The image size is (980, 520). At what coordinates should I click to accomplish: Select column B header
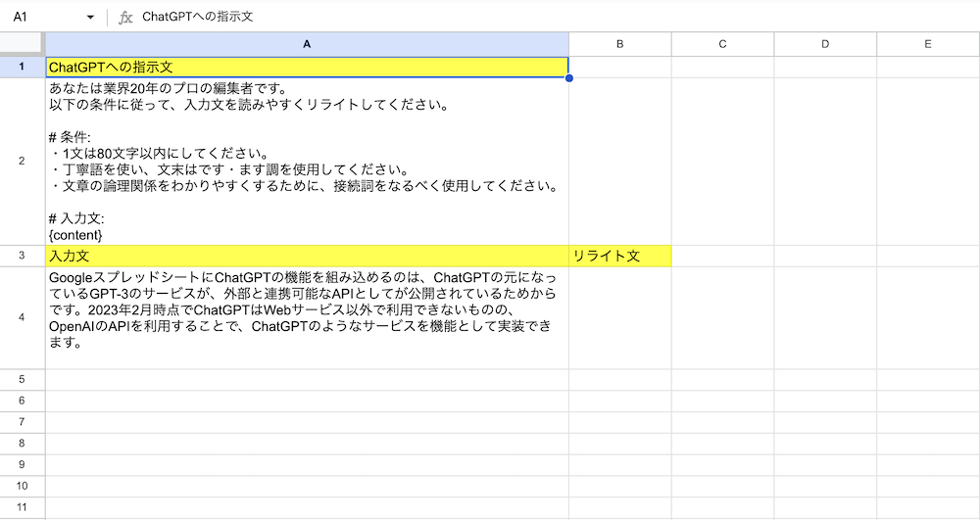point(620,44)
